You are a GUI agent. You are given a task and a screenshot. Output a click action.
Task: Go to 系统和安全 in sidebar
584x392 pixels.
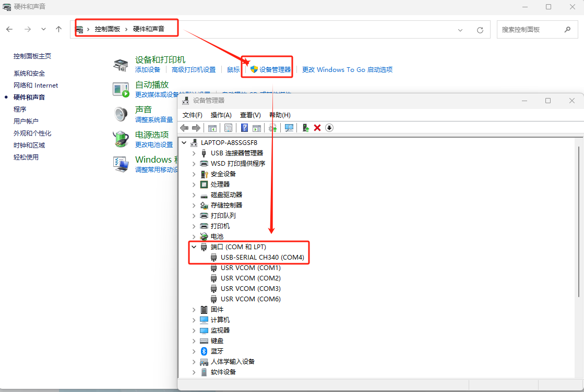tap(29, 73)
